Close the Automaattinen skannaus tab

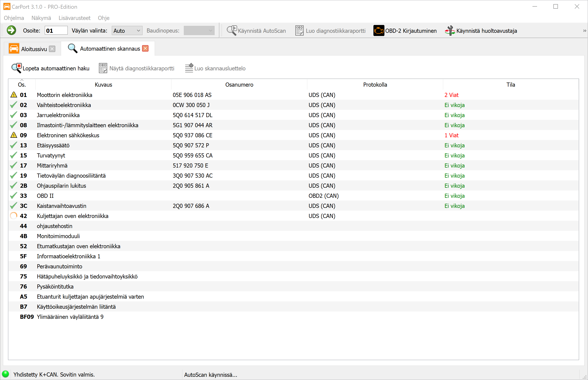click(x=146, y=48)
